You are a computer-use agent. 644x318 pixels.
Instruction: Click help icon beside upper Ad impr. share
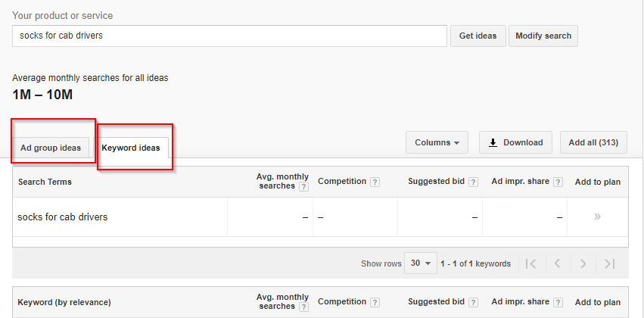coord(558,182)
